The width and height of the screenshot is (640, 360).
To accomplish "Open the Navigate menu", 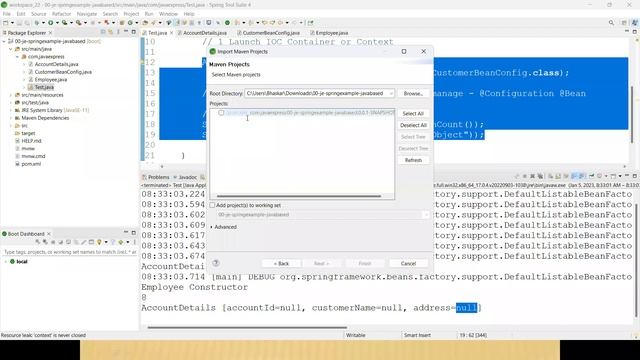I will (87, 14).
